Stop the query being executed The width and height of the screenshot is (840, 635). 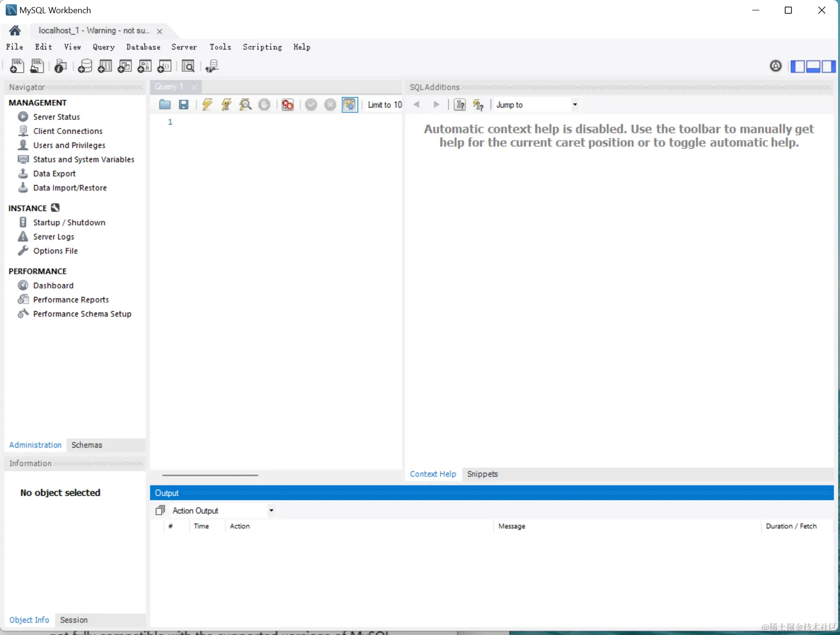point(264,105)
